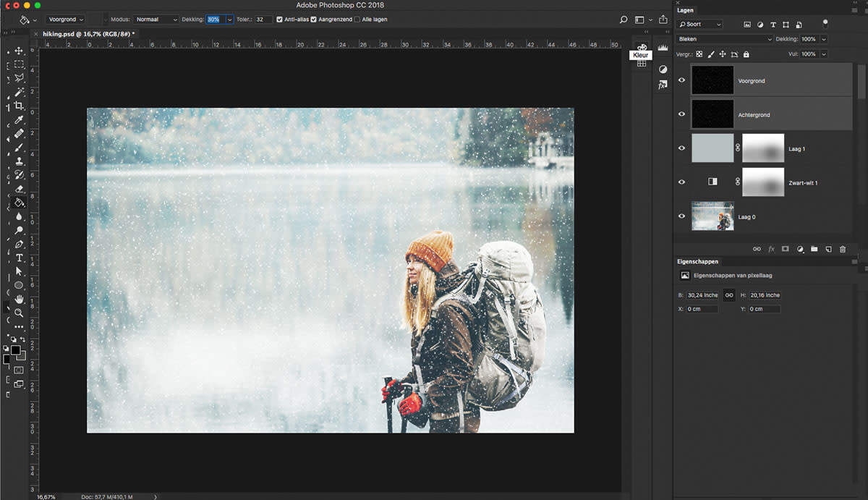Select the Crop tool
868x500 pixels.
19,106
